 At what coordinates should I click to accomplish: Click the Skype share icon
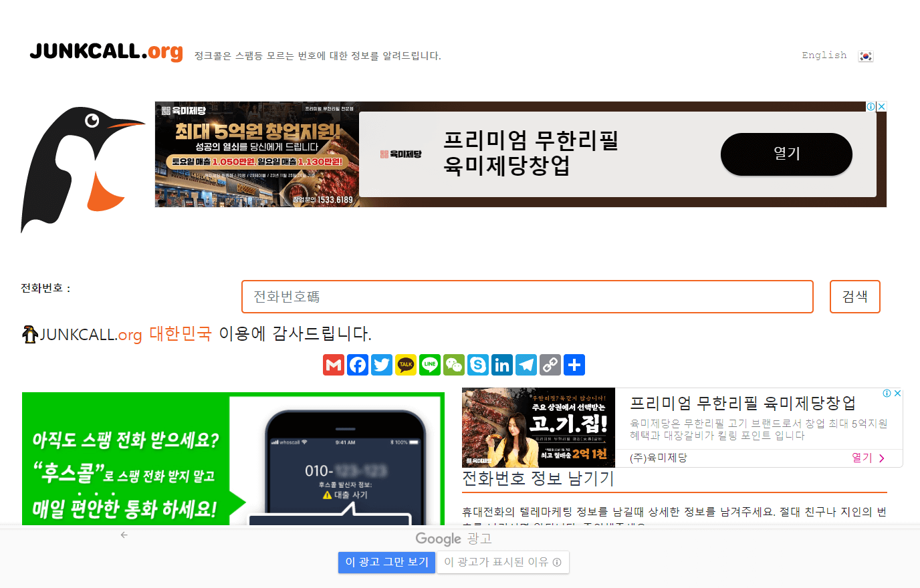(x=478, y=365)
